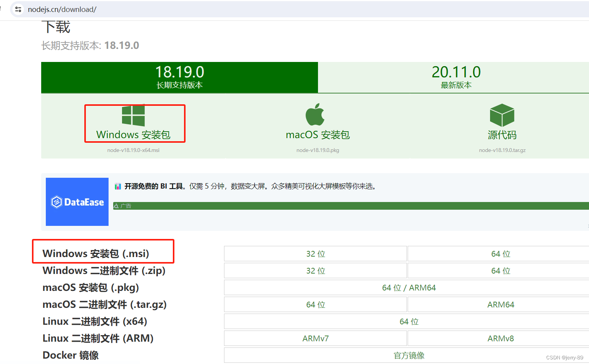Click the 下载 page heading
Screen dimensions: 589x364
pos(56,27)
